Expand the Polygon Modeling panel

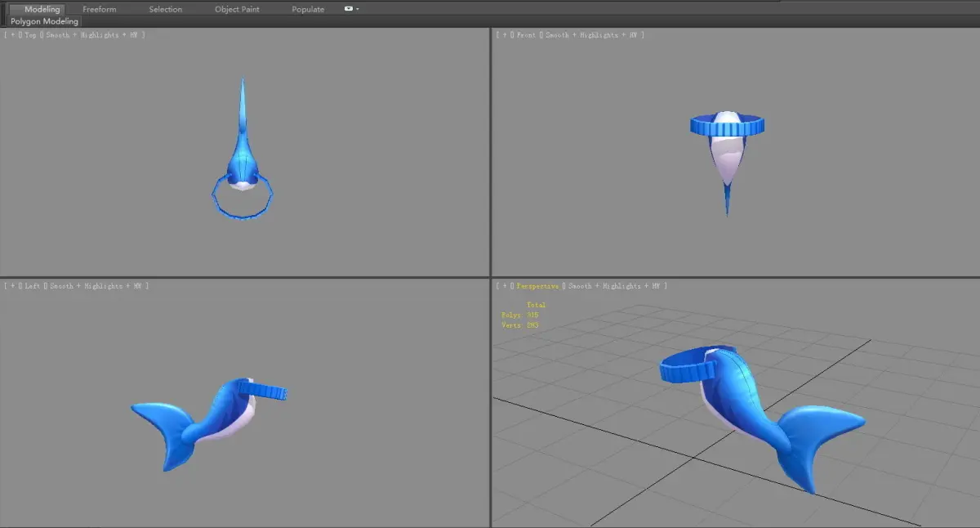45,21
